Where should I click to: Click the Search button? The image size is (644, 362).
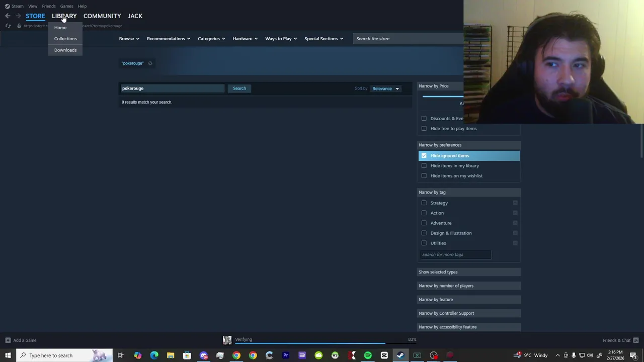coord(239,88)
